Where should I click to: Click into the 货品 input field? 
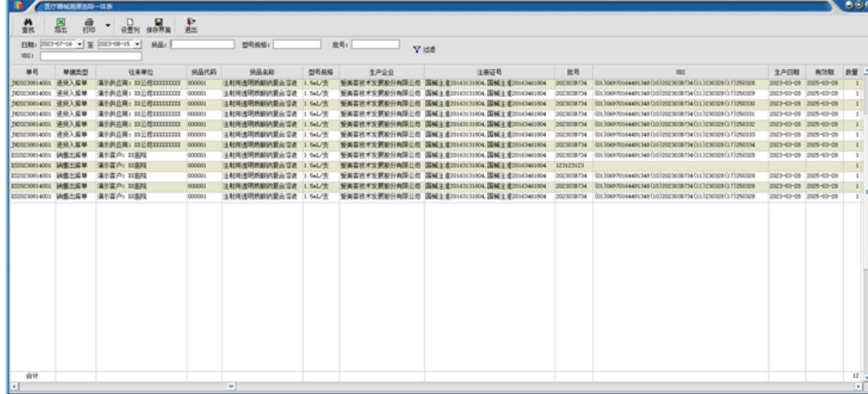pyautogui.click(x=202, y=43)
